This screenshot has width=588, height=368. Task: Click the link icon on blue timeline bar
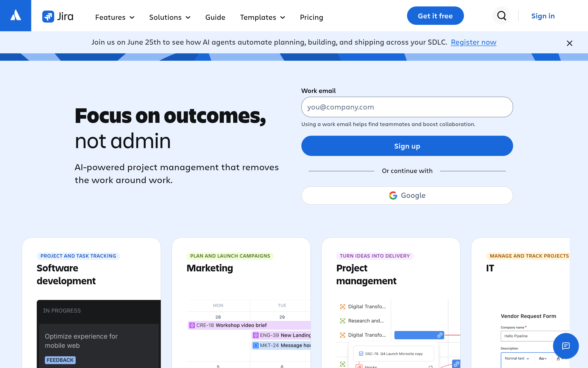coord(440,335)
